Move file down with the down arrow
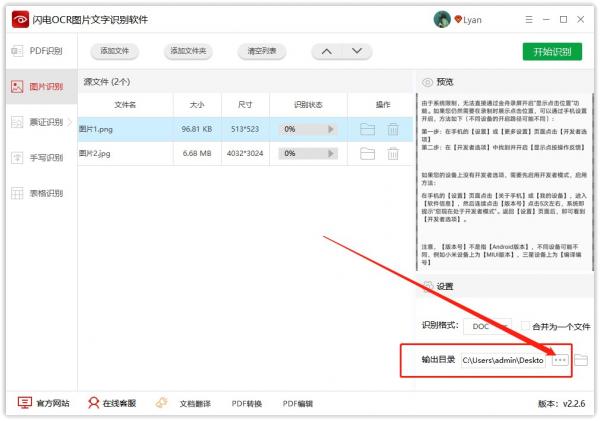This screenshot has width=600, height=421. point(357,51)
